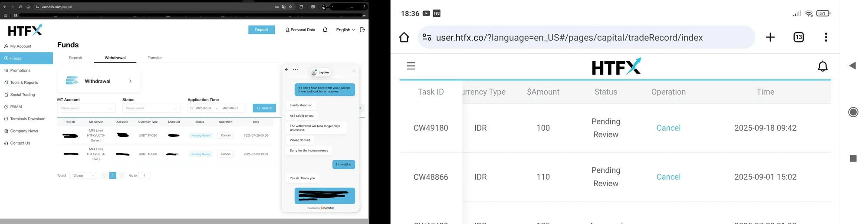Switch to the Transfer tab
The width and height of the screenshot is (868, 224).
(x=155, y=58)
